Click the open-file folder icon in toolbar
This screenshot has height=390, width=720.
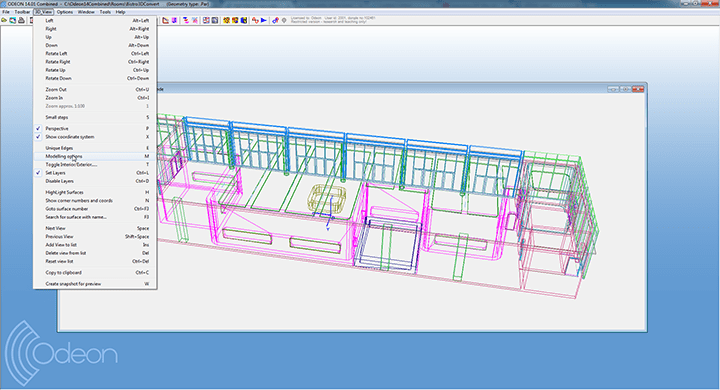tap(4, 20)
